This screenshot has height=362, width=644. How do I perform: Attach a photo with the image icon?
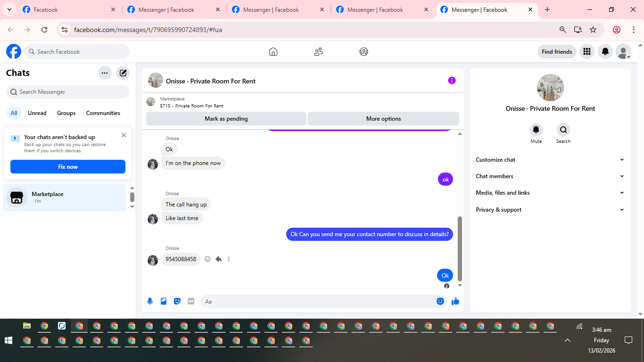point(164,301)
